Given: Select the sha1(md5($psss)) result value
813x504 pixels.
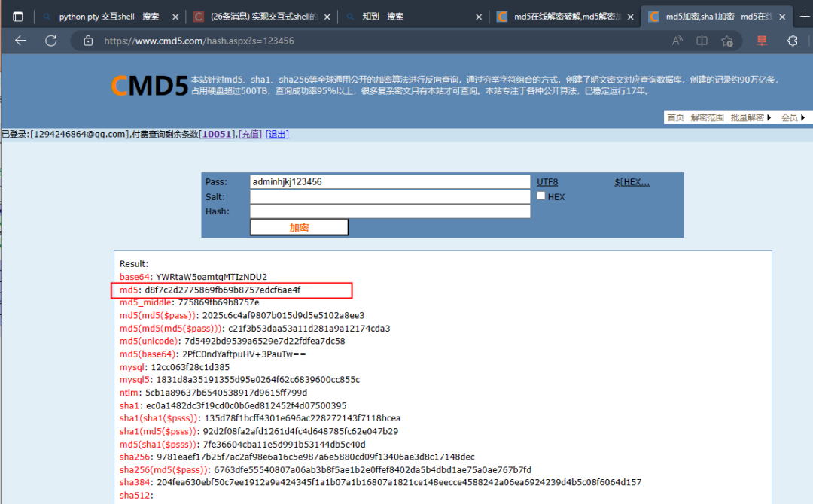Looking at the screenshot, I should [x=300, y=431].
